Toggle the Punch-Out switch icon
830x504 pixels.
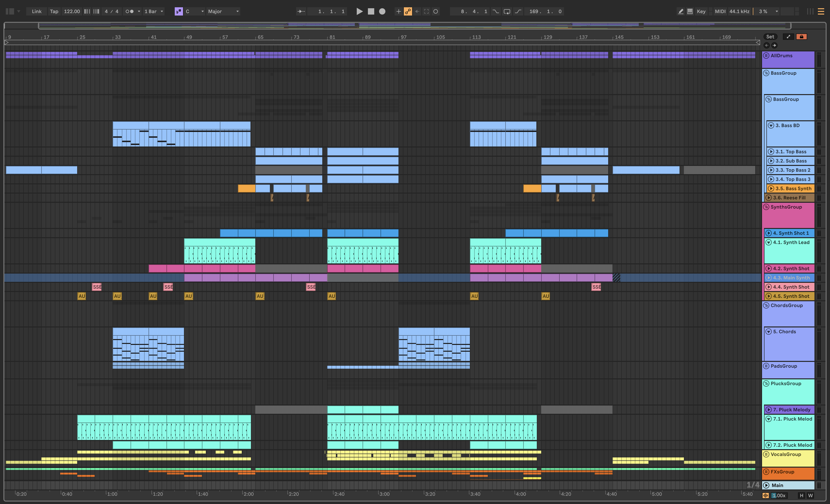click(x=518, y=11)
